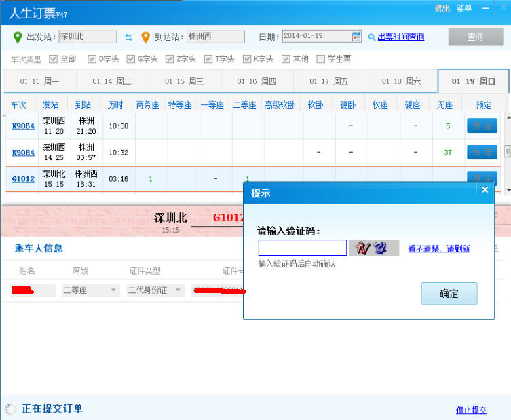Click 停止提交 to stop submitting
The width and height of the screenshot is (511, 420).
[471, 410]
